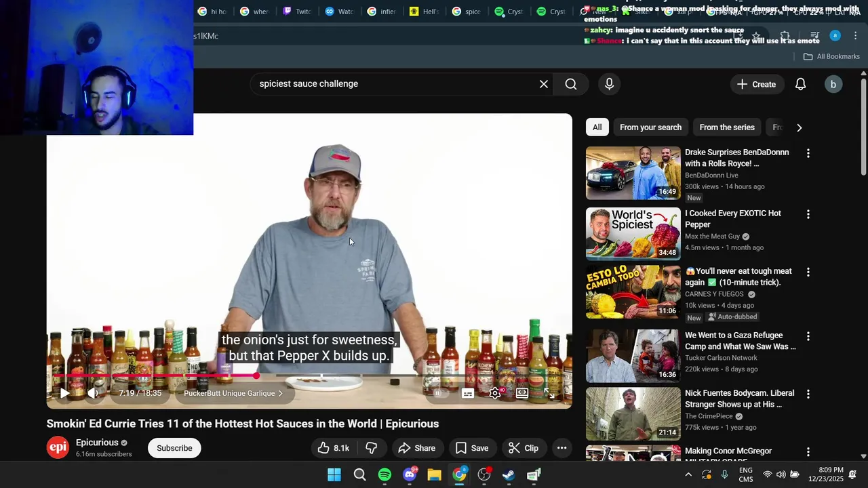The height and width of the screenshot is (488, 868).
Task: Open Windows Start menu
Action: 334,474
